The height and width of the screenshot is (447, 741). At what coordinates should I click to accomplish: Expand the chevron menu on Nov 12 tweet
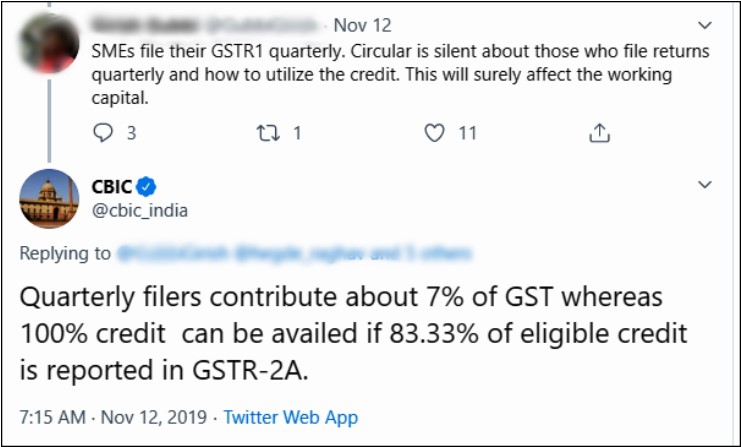click(705, 25)
